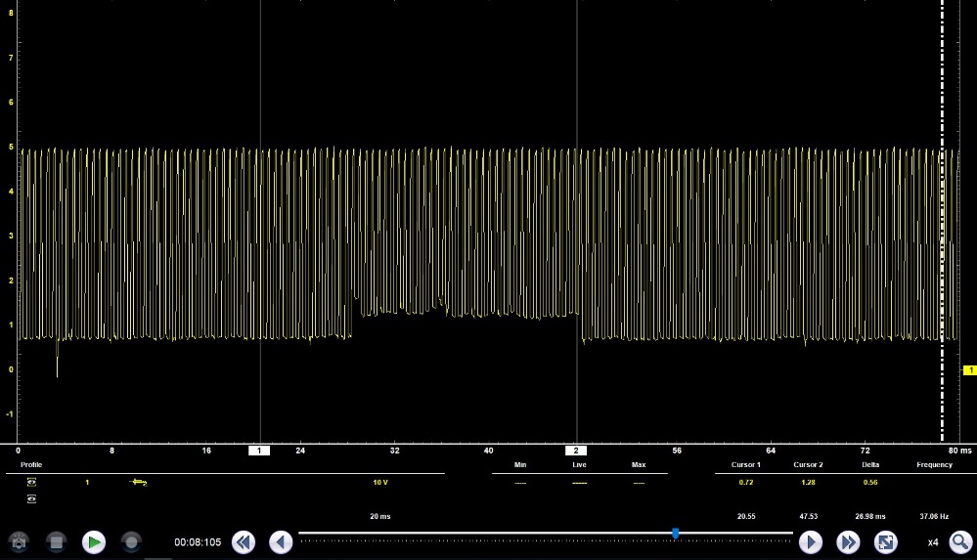The width and height of the screenshot is (977, 560).
Task: Toggle channel 1 trace visibility eye
Action: (31, 482)
